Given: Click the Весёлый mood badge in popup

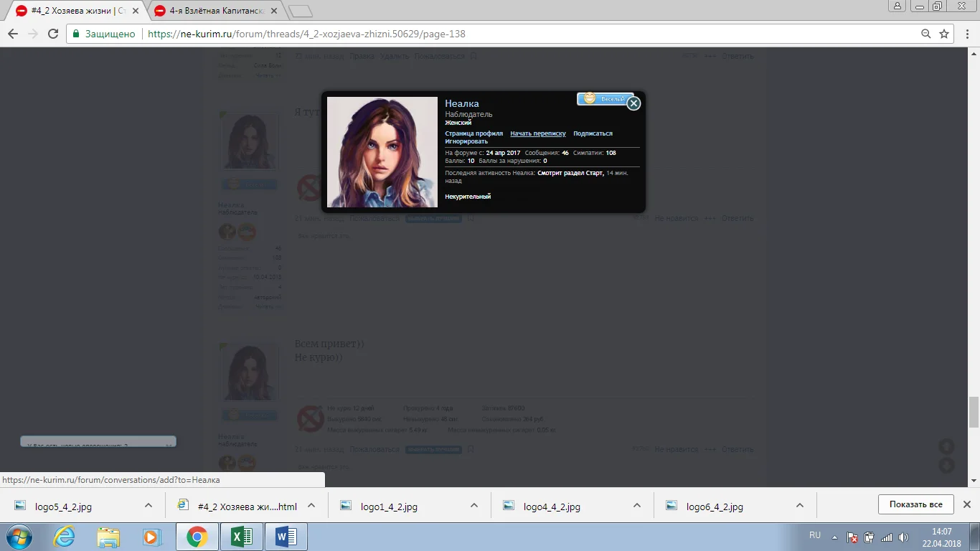Looking at the screenshot, I should tap(606, 99).
